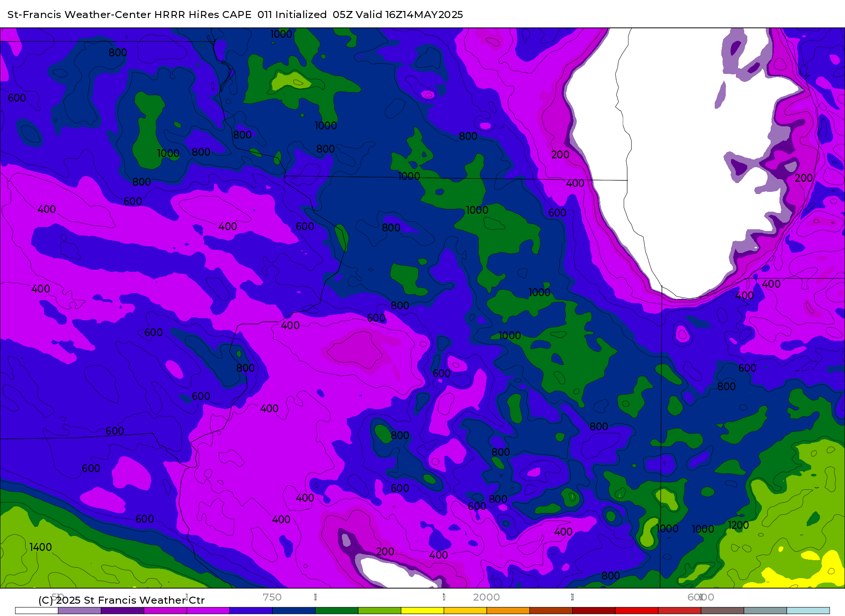Select the light purple legend swatch
Viewport: 845px width, 616px height.
tap(80, 611)
